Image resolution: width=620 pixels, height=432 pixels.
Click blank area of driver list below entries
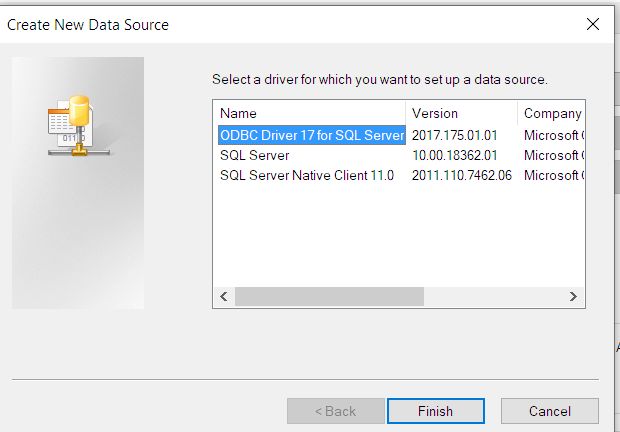tap(399, 235)
